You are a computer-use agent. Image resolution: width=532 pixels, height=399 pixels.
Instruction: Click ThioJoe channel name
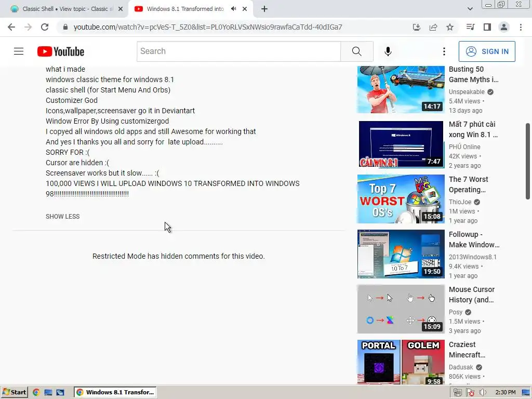(x=460, y=202)
